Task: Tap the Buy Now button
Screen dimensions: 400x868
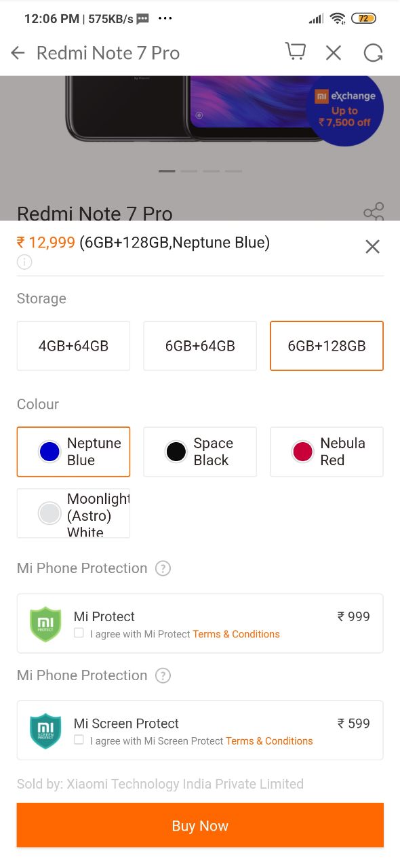Action: click(x=200, y=825)
